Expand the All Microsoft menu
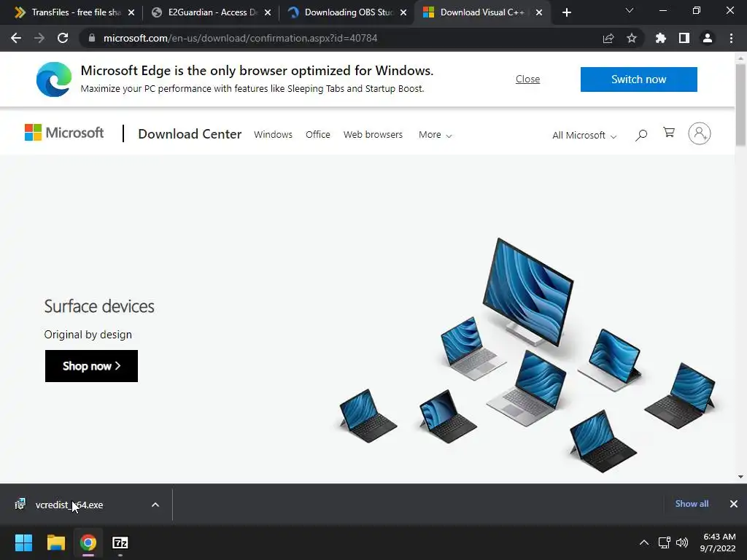 point(584,135)
